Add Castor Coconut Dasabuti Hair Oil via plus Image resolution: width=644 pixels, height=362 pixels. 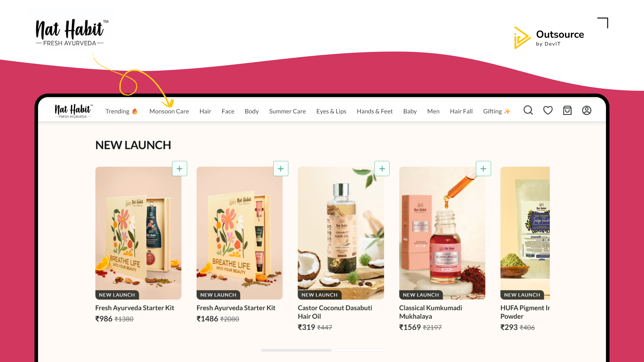tap(382, 169)
